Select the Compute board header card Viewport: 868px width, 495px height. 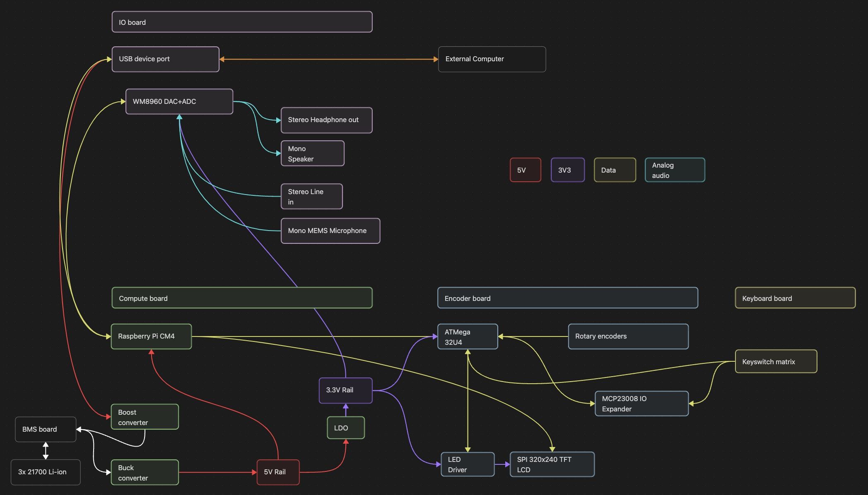coord(242,298)
